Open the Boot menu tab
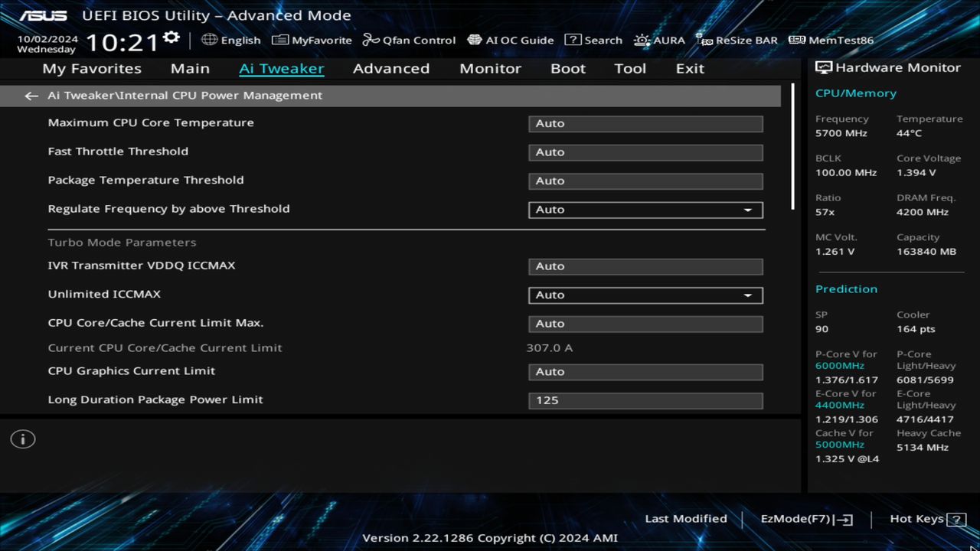The height and width of the screenshot is (551, 980). point(567,68)
